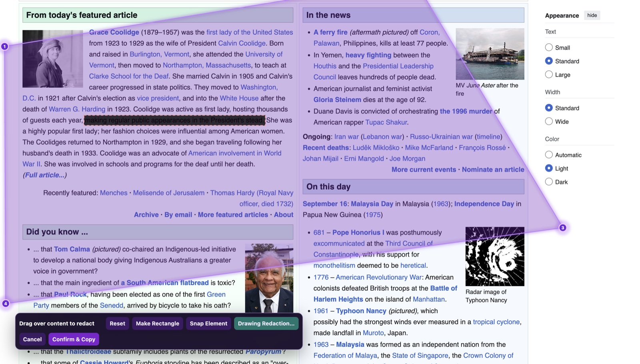Screen dimensions: 640x364
Task: Cancel the redaction
Action: 32,339
